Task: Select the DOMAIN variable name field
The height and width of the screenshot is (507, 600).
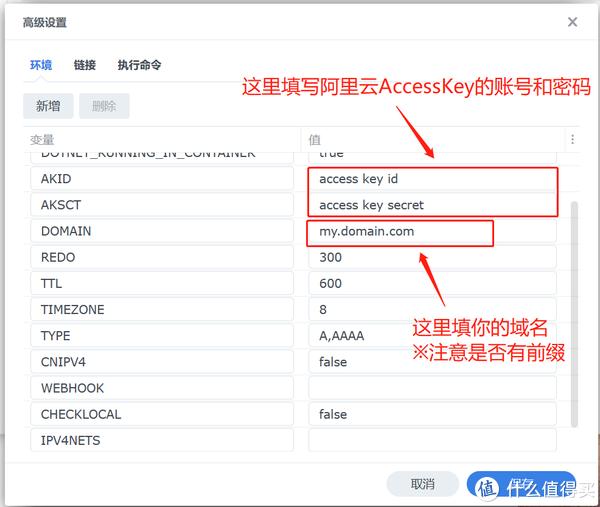Action: (x=162, y=231)
